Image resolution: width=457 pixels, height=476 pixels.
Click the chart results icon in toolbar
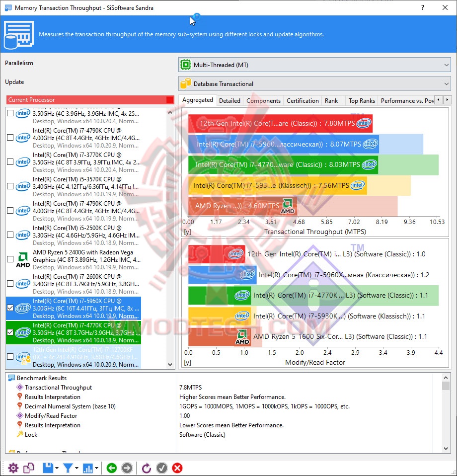[x=88, y=468]
